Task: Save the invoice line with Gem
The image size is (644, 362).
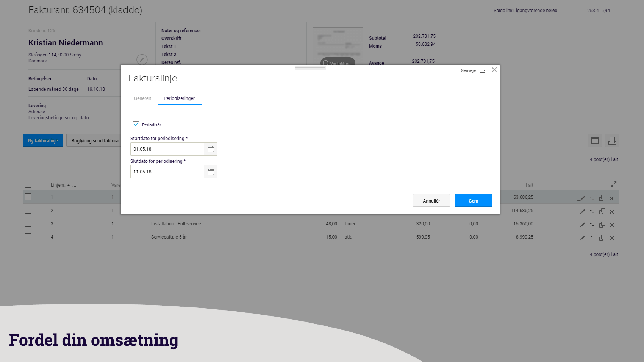Action: tap(473, 201)
